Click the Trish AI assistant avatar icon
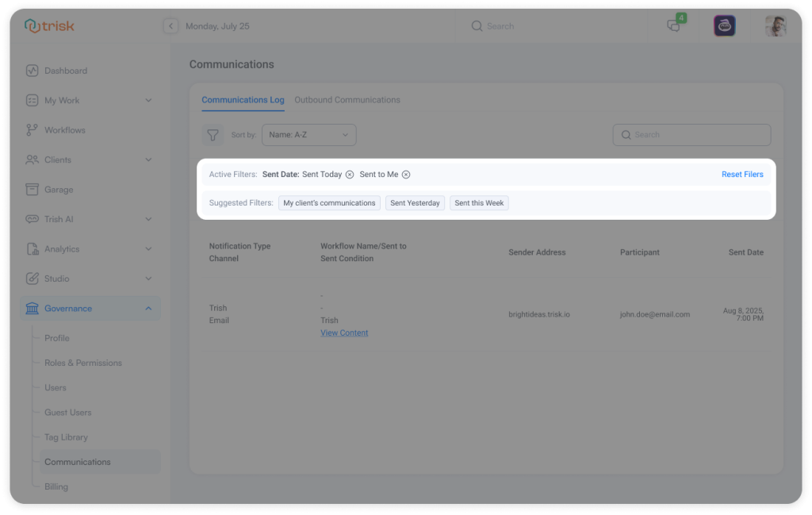812x515 pixels. click(x=724, y=26)
